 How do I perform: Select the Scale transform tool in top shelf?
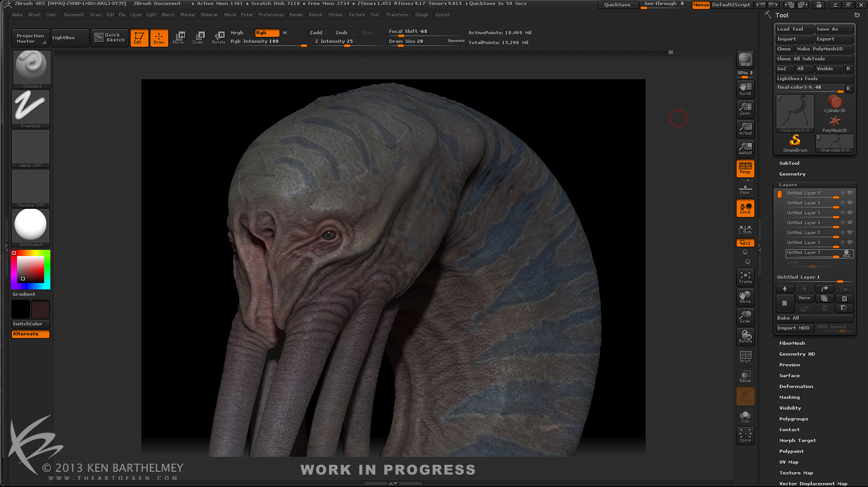(x=198, y=38)
